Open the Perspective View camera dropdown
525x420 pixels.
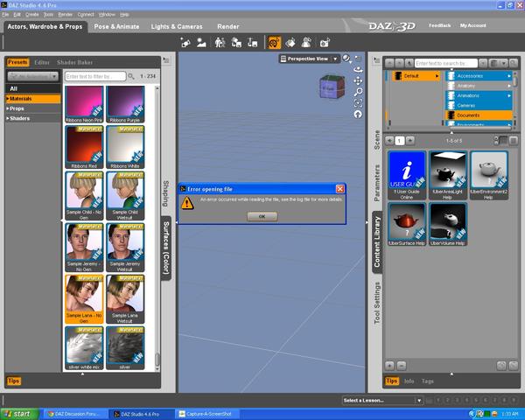(334, 59)
